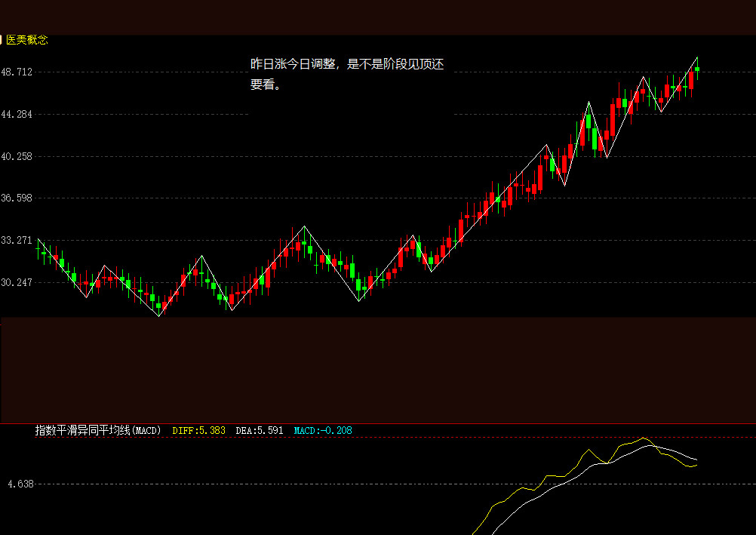Select the 33.271 price level label
Image resolution: width=756 pixels, height=535 pixels.
[17, 240]
